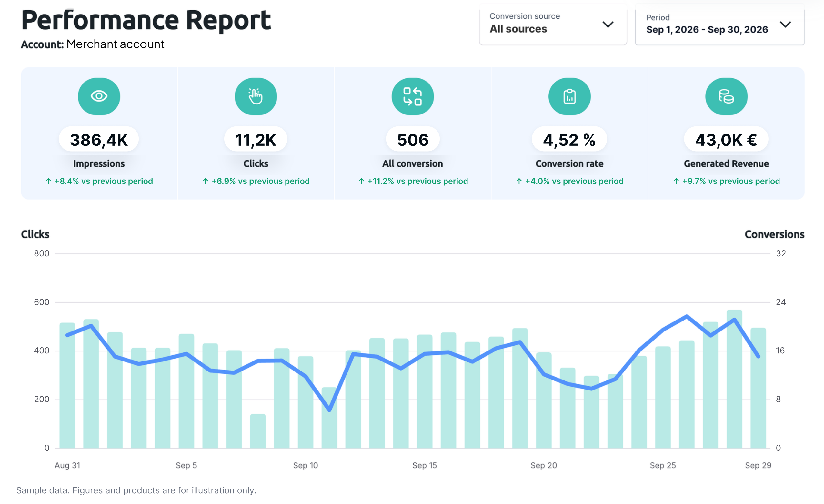Click the Conversions axis title on chart
Screen dimensions: 824x504
(775, 234)
